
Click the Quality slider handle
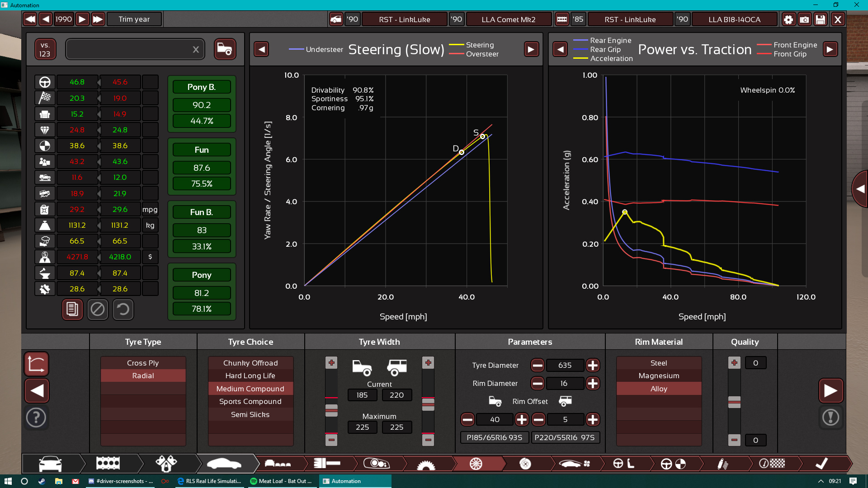tap(734, 402)
